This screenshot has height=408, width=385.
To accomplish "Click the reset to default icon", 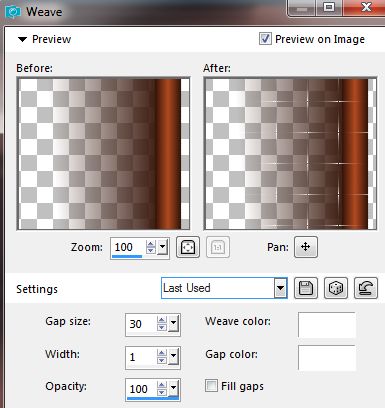I will tap(366, 288).
